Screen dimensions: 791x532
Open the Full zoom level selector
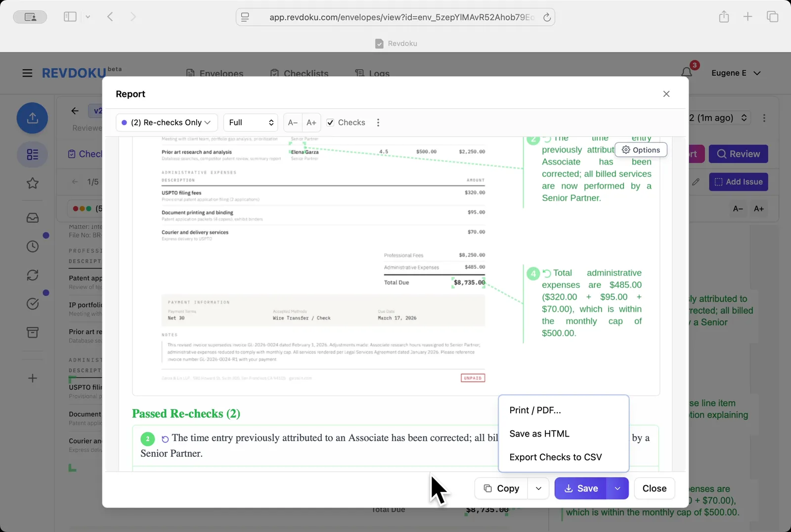click(x=250, y=122)
